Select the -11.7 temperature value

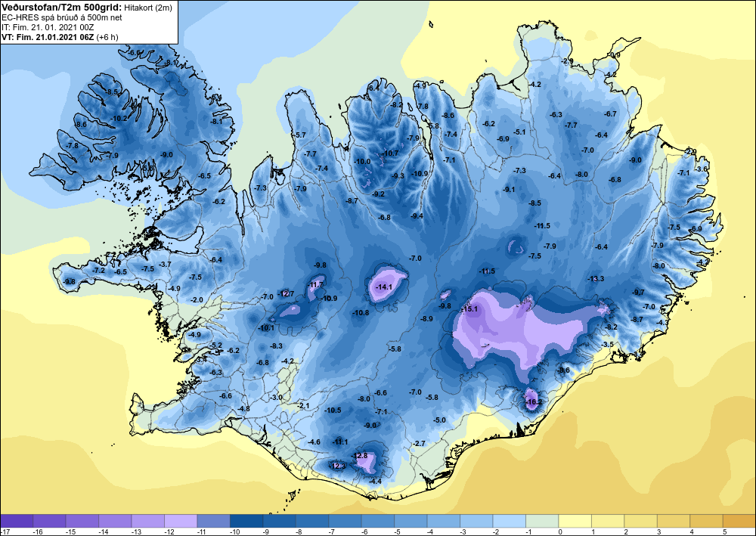(316, 285)
